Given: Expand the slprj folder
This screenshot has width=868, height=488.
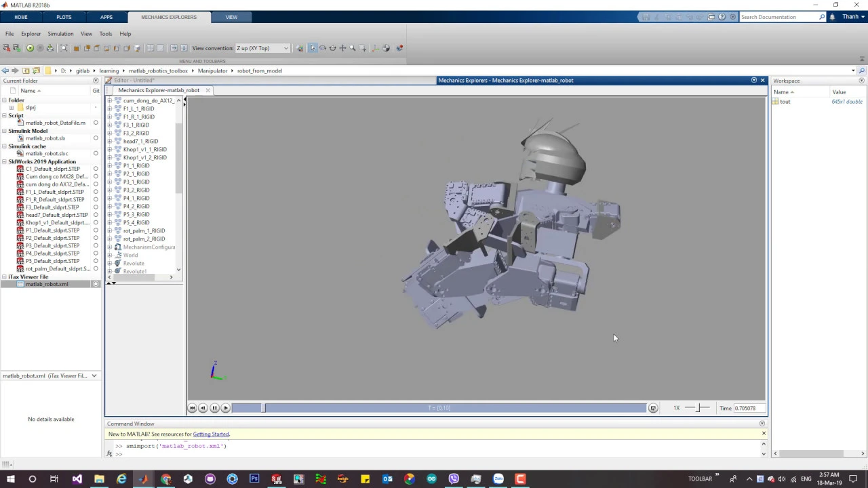Looking at the screenshot, I should point(12,108).
